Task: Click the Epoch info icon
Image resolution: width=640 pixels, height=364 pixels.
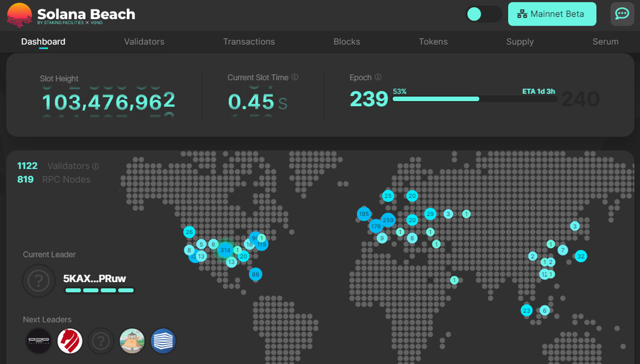Action: pos(378,77)
